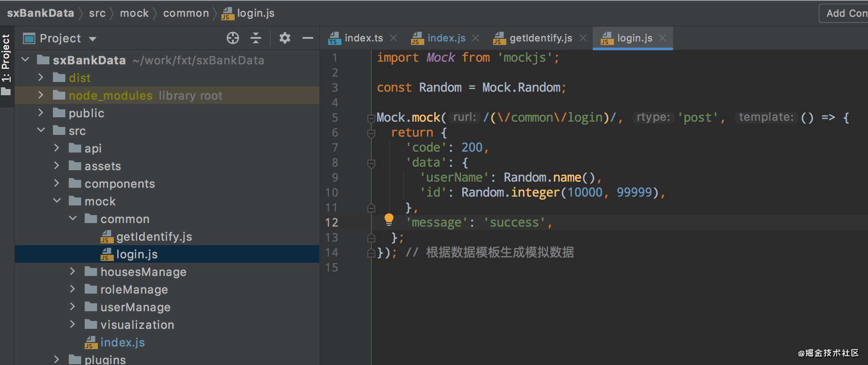The image size is (868, 365).
Task: Click mock in the breadcrumb path
Action: coord(134,13)
